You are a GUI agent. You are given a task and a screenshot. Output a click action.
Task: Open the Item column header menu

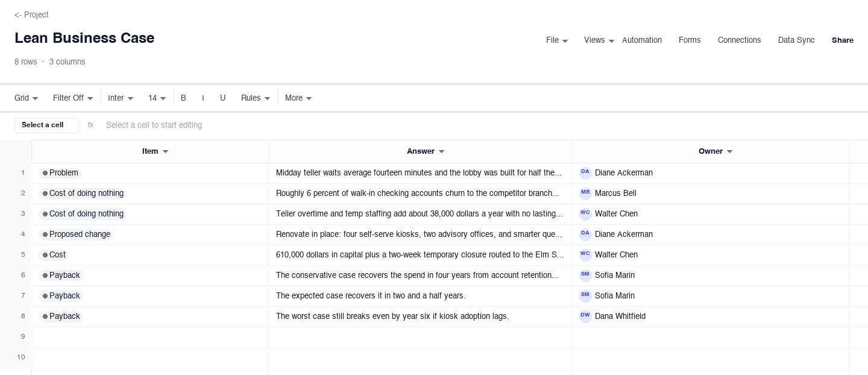point(166,152)
